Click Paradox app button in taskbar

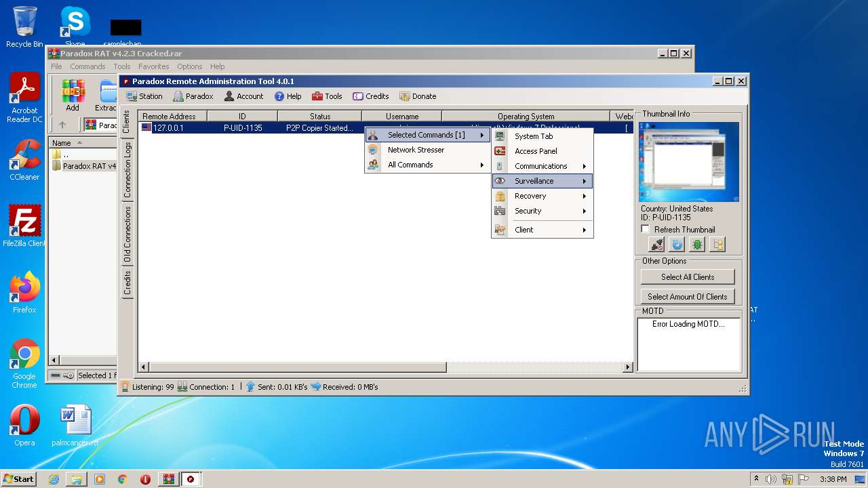[191, 479]
